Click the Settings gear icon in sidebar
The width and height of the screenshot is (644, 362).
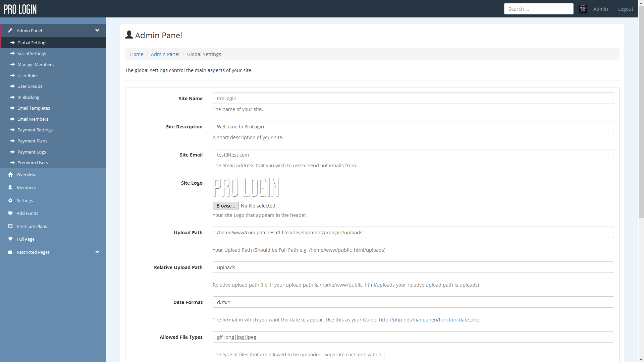click(10, 200)
